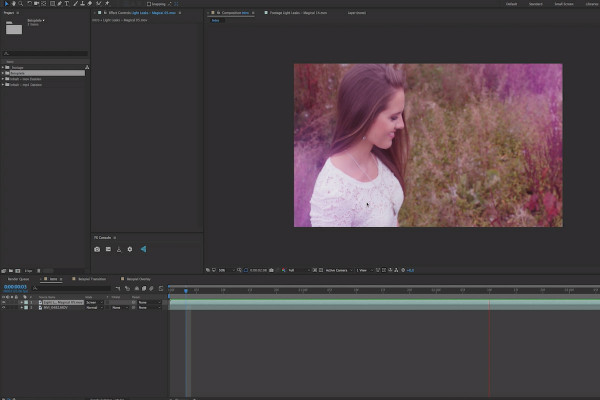Click the FX Console camera snapshot icon

coord(97,249)
